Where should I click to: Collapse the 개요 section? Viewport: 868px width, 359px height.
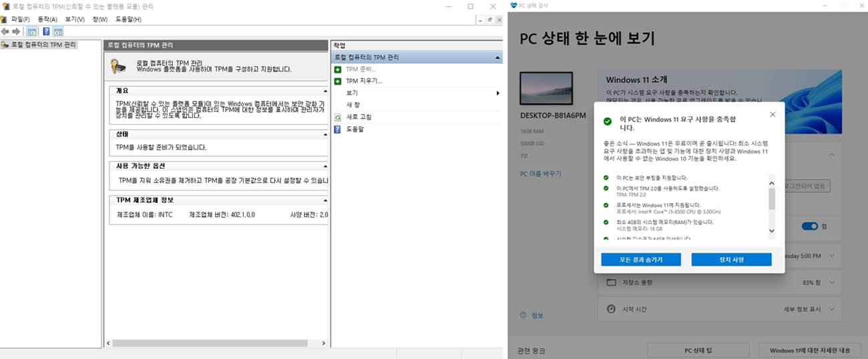(x=325, y=90)
